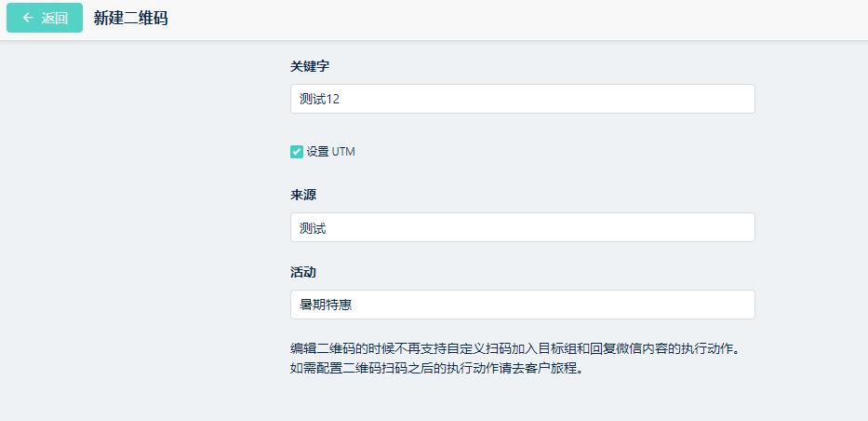Image resolution: width=868 pixels, height=421 pixels.
Task: Toggle the 设置 UTM checkbox
Action: click(x=297, y=152)
